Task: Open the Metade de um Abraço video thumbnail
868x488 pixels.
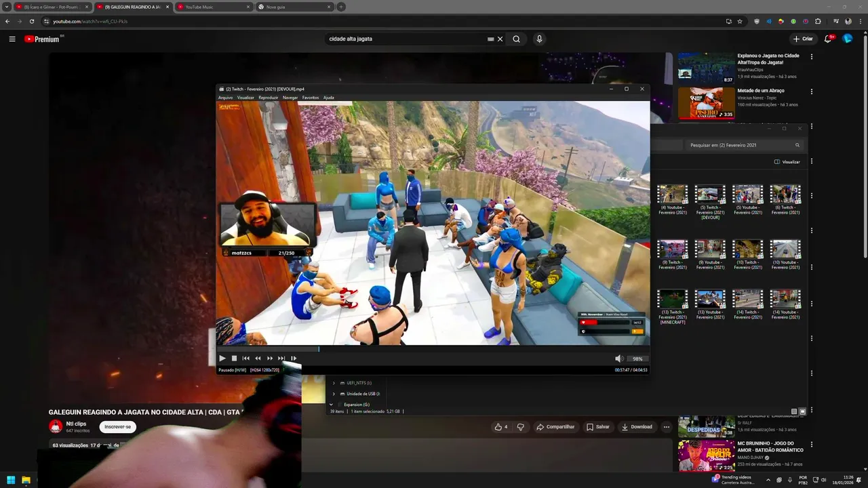Action: point(707,103)
